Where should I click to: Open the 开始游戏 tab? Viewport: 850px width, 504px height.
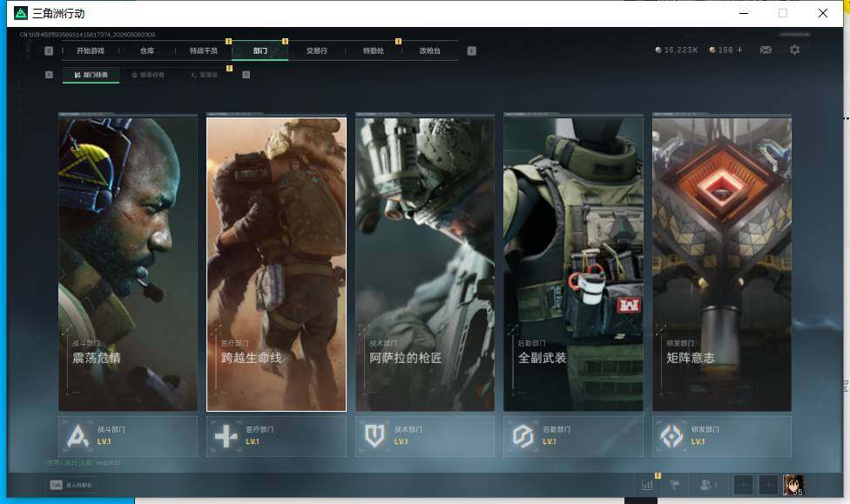(x=90, y=51)
